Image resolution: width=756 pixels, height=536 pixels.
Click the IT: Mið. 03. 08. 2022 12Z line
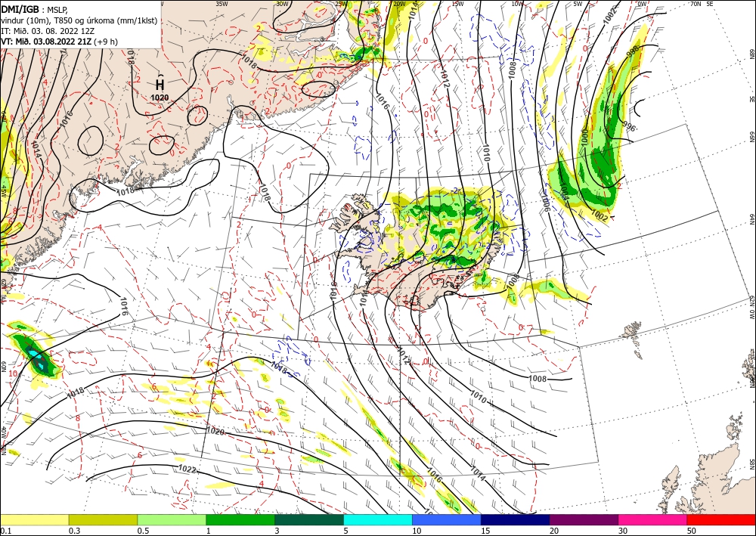click(x=47, y=31)
